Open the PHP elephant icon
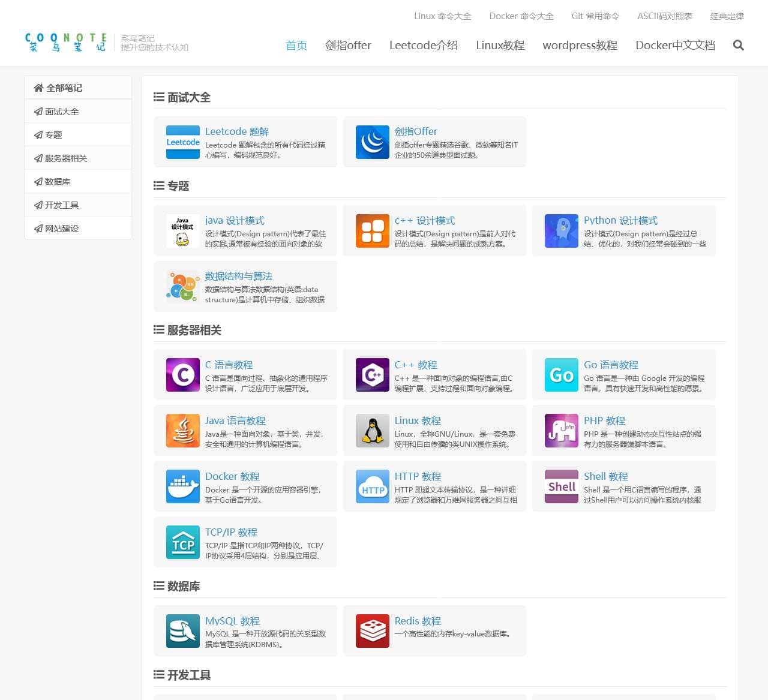This screenshot has width=768, height=700. pyautogui.click(x=562, y=431)
